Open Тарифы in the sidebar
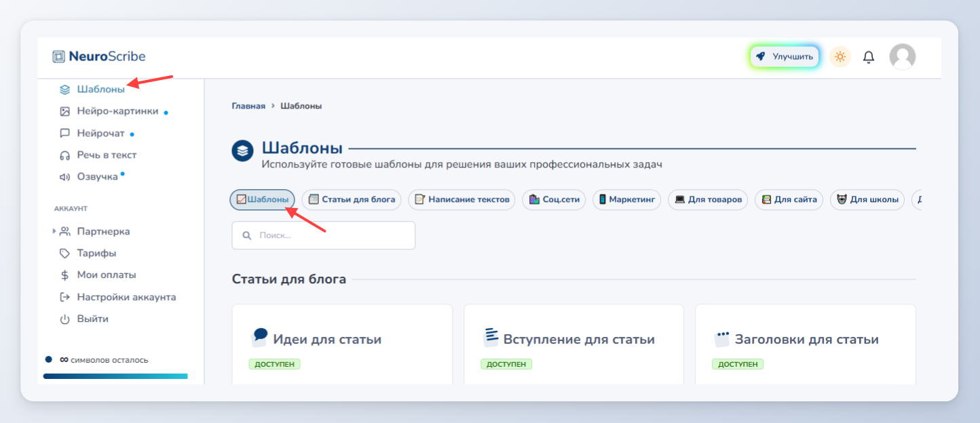This screenshot has height=423, width=980. [96, 254]
